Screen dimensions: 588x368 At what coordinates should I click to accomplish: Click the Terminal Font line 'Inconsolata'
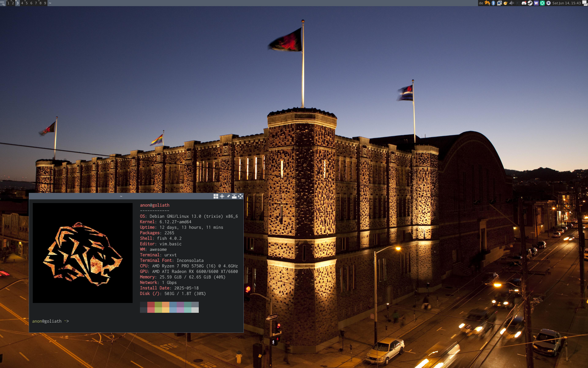click(172, 260)
